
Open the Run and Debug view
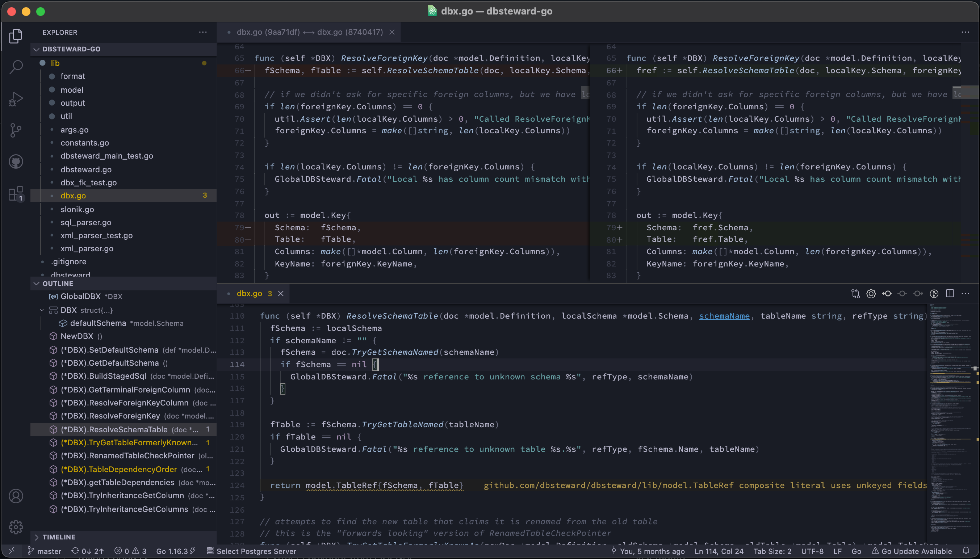click(x=16, y=99)
